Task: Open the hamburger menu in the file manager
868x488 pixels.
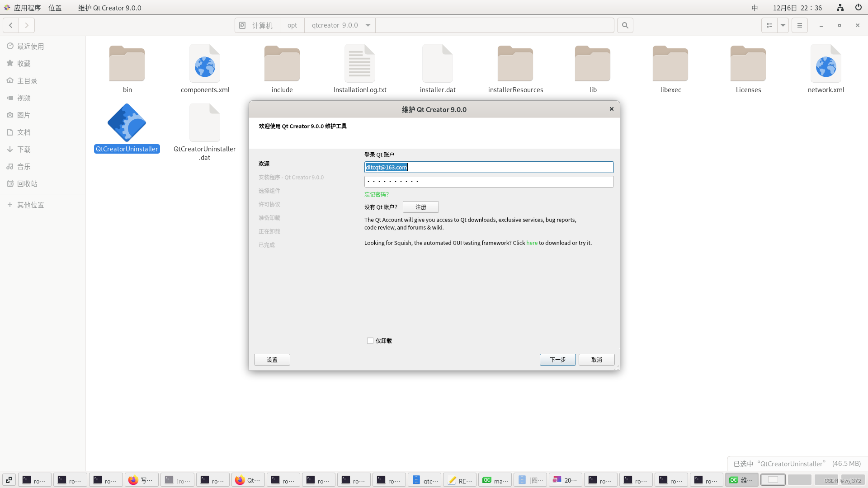Action: pyautogui.click(x=799, y=25)
